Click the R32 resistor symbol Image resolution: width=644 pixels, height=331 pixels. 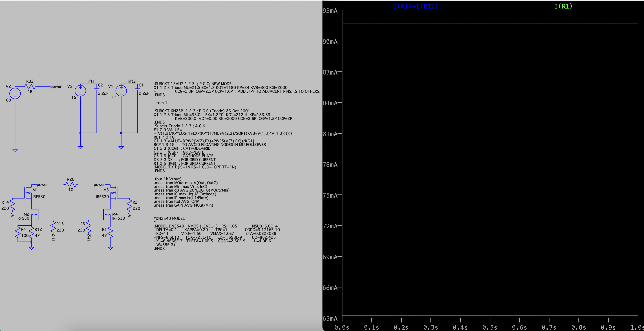click(30, 87)
